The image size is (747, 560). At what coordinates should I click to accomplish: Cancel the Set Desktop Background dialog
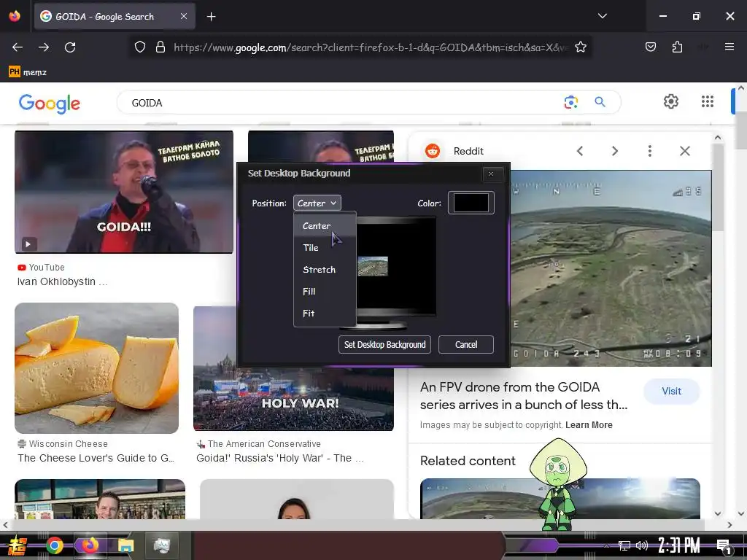[466, 344]
